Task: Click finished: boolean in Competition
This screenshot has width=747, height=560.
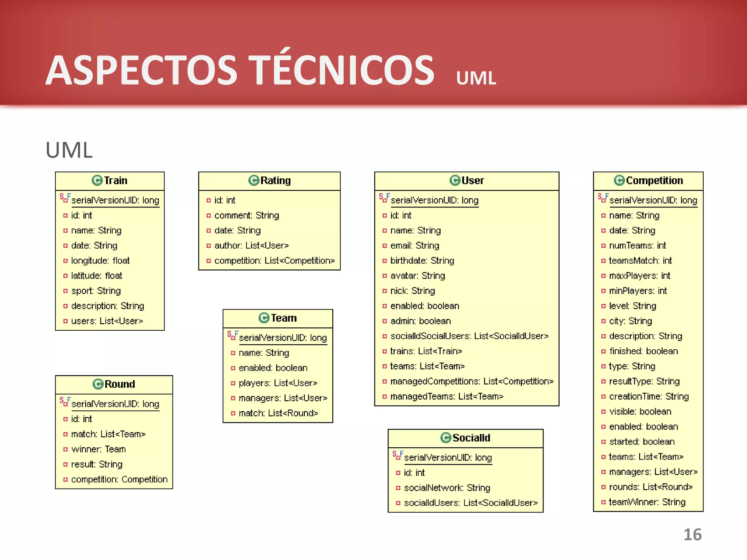Action: [x=644, y=351]
